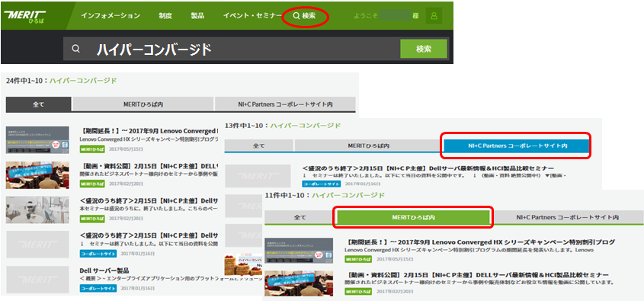This screenshot has height=304, width=644.
Task: Click Lenovo thumbnail in 24件 results
Action: [x=37, y=139]
